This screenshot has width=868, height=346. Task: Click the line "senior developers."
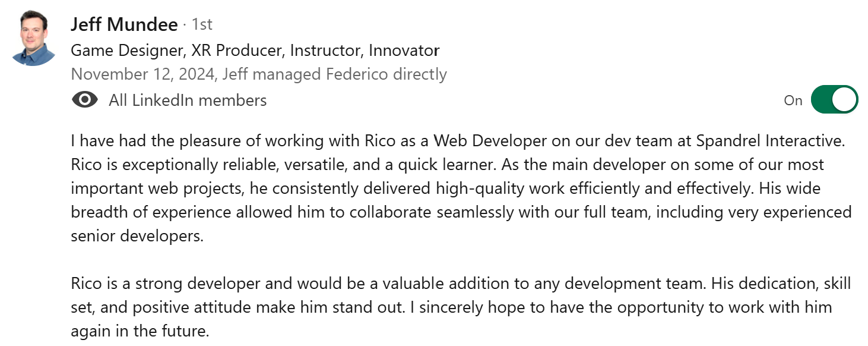pyautogui.click(x=137, y=235)
